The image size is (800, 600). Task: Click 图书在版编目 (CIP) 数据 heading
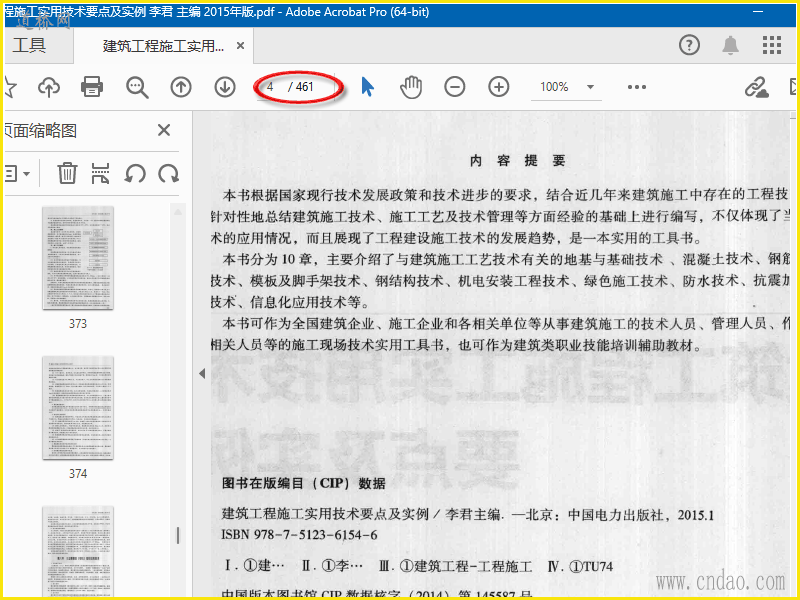click(304, 483)
